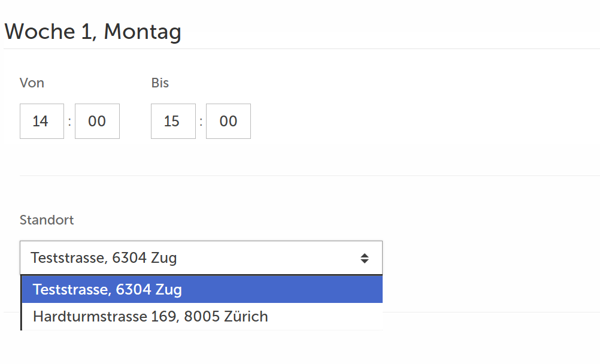Click the colon between Bis time fields
Viewport: 600px width, 364px height.
point(201,122)
